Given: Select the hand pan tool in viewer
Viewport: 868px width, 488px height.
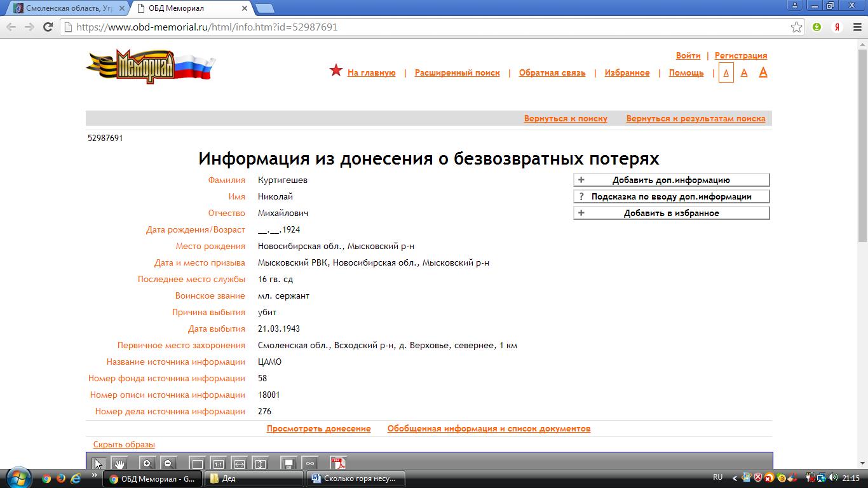Looking at the screenshot, I should [119, 463].
